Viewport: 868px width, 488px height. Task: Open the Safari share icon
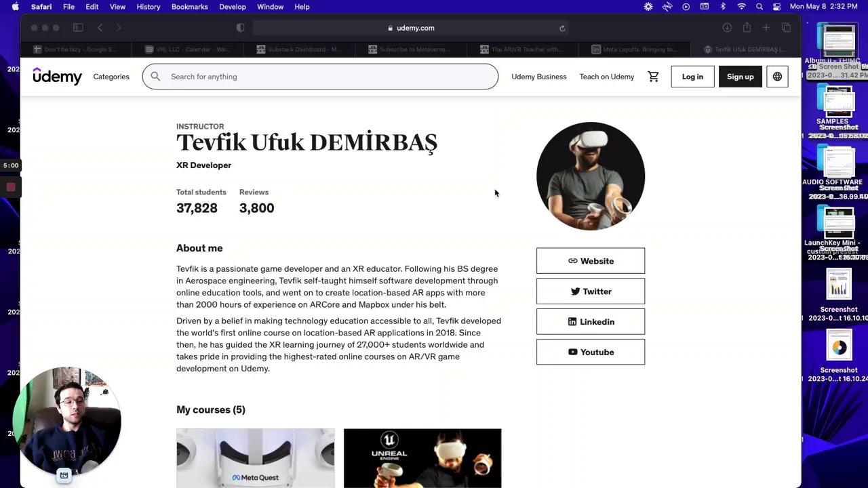pos(747,28)
